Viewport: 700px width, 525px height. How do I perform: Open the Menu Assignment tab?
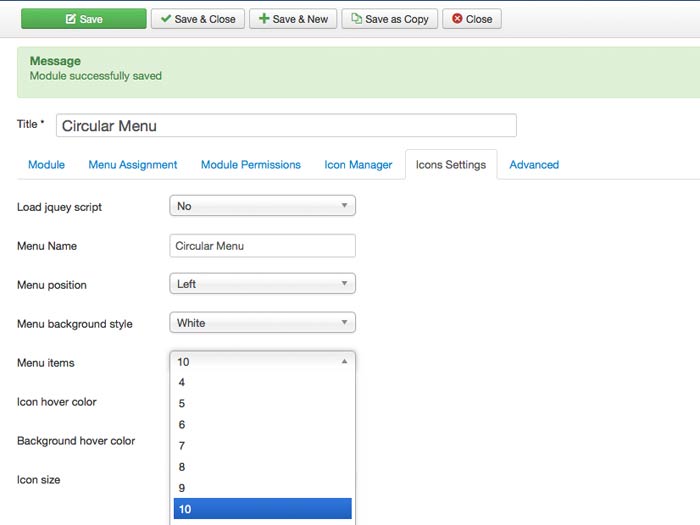click(133, 165)
